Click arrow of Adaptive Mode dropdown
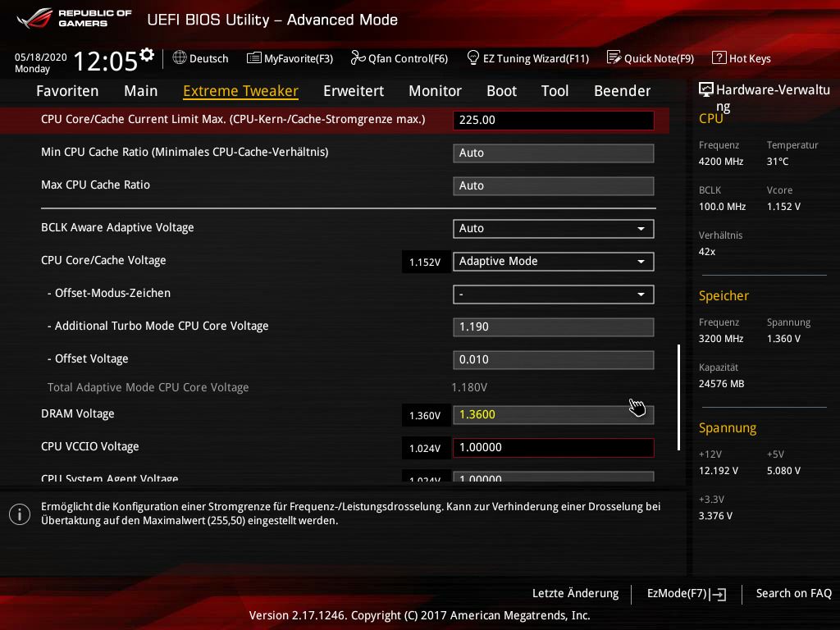 point(641,262)
